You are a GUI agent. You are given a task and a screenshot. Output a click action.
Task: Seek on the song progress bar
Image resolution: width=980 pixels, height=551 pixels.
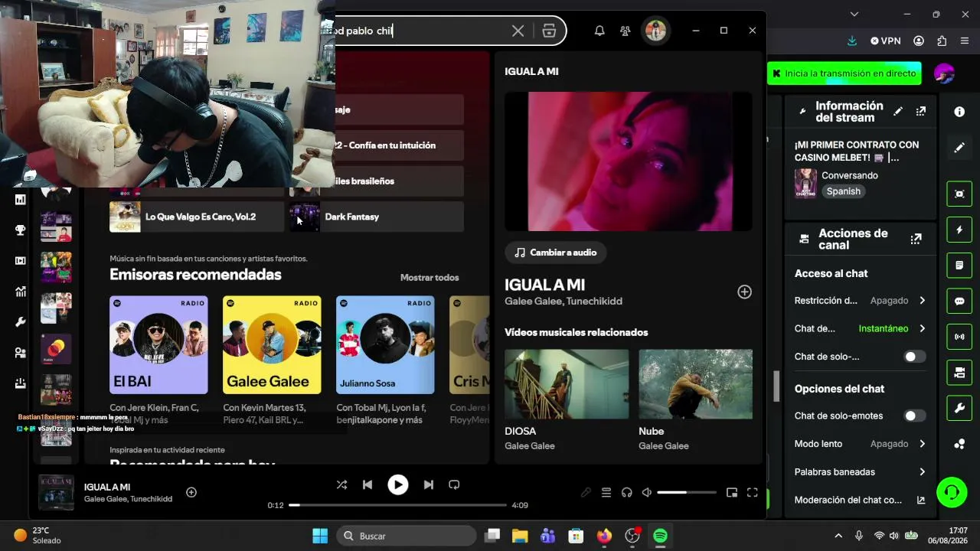(398, 505)
